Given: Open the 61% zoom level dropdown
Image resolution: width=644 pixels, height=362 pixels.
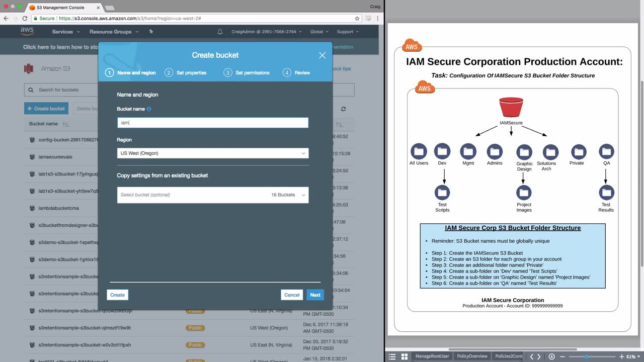Looking at the screenshot, I should click(633, 356).
